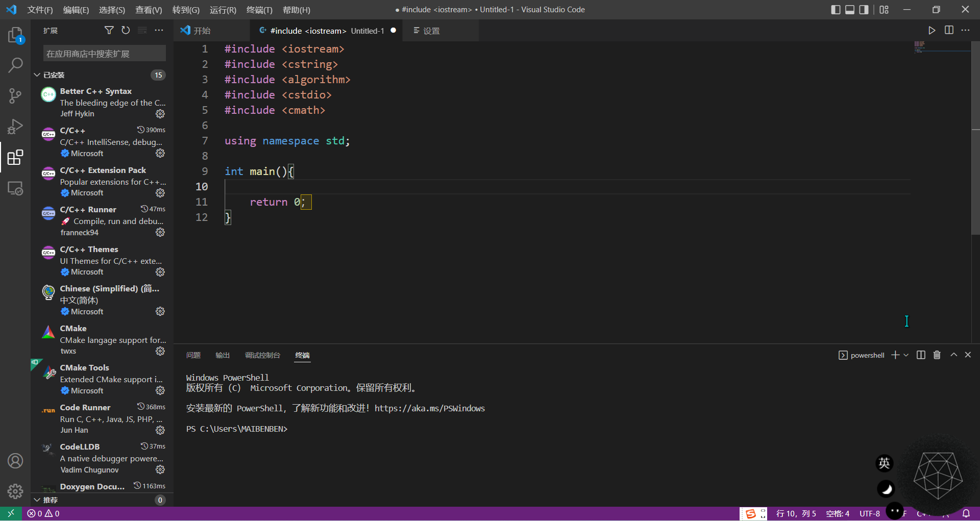
Task: Open notifications bell in status bar
Action: [966, 513]
